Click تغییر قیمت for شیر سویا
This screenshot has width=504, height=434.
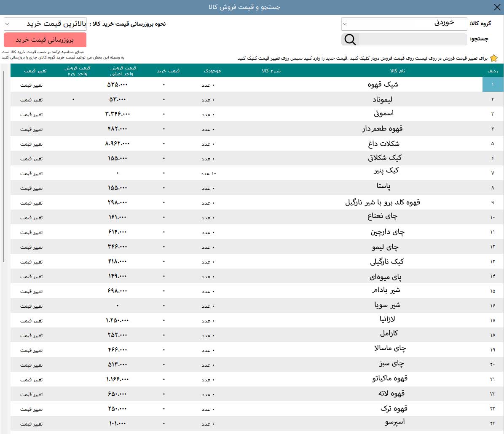pyautogui.click(x=32, y=306)
